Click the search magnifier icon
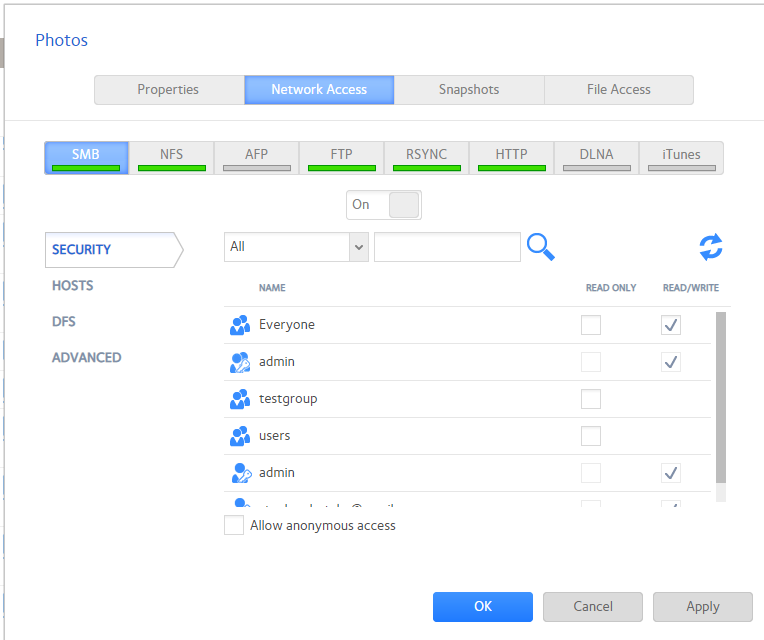 (540, 247)
